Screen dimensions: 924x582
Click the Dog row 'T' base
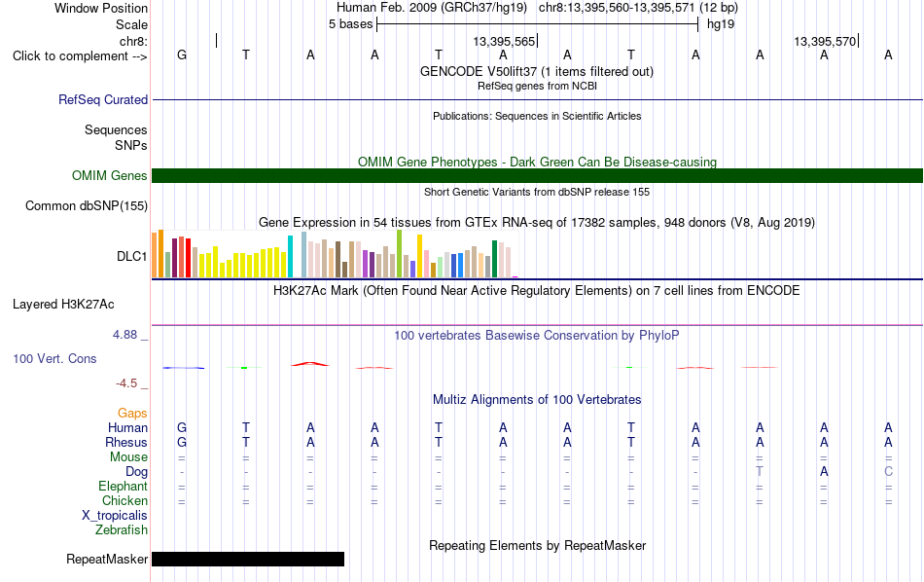[760, 472]
